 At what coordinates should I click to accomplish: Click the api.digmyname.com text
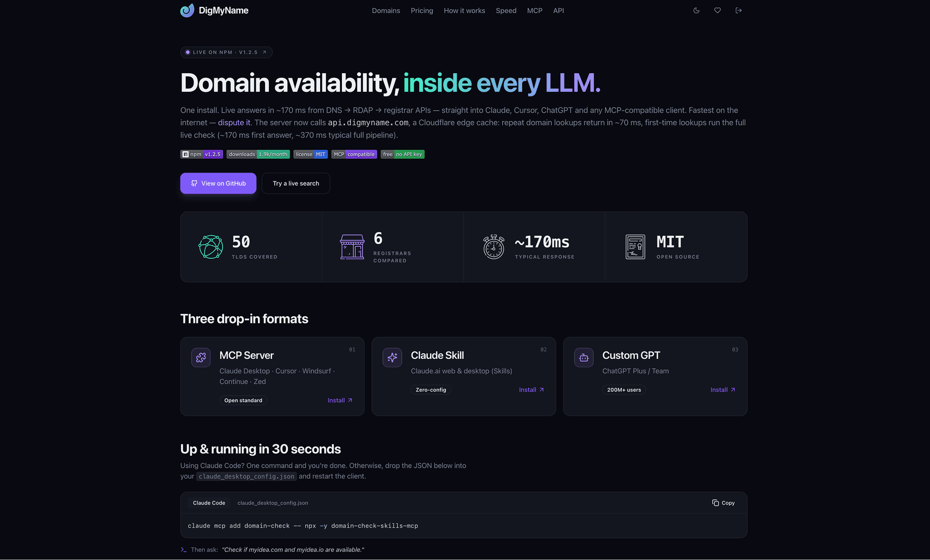point(368,122)
